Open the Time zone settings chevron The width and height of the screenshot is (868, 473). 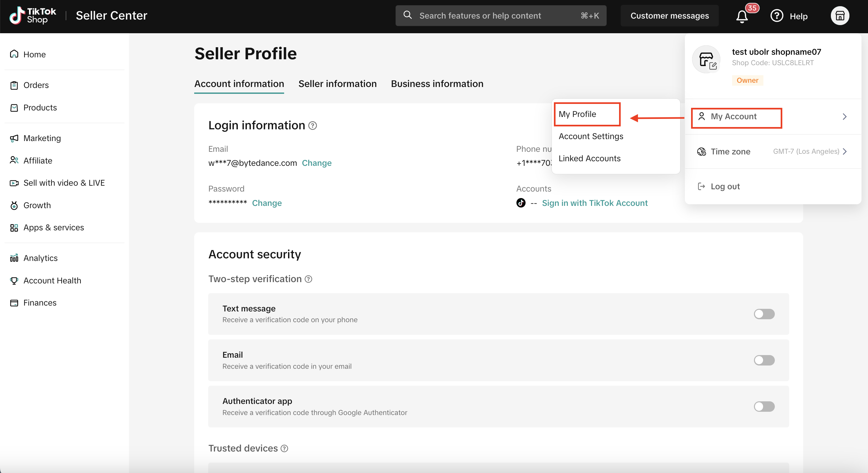tap(845, 151)
